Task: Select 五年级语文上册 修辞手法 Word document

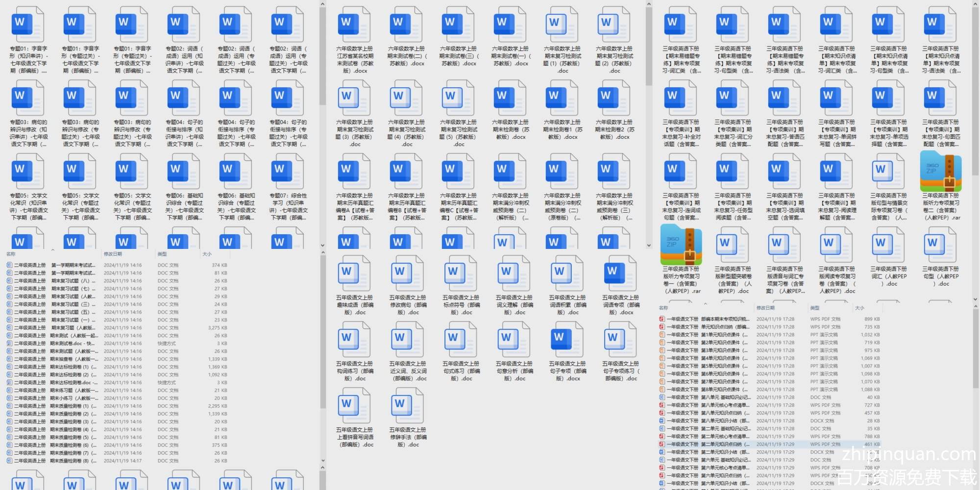Action: [x=408, y=407]
